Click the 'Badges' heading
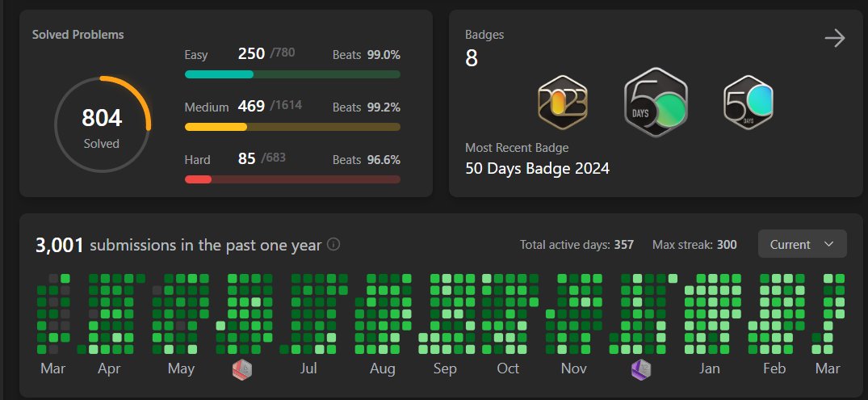Image resolution: width=868 pixels, height=400 pixels. [484, 35]
